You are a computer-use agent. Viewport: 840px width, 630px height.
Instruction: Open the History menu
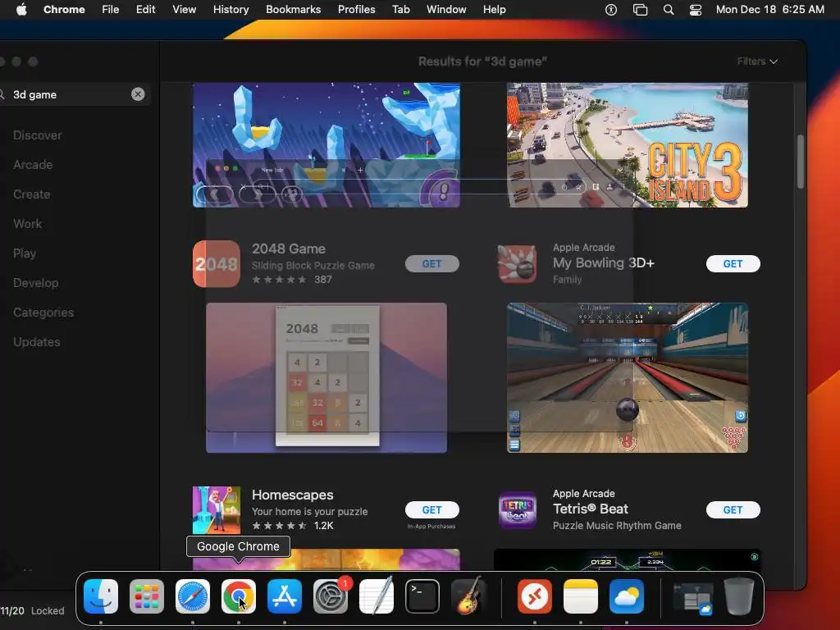point(231,10)
